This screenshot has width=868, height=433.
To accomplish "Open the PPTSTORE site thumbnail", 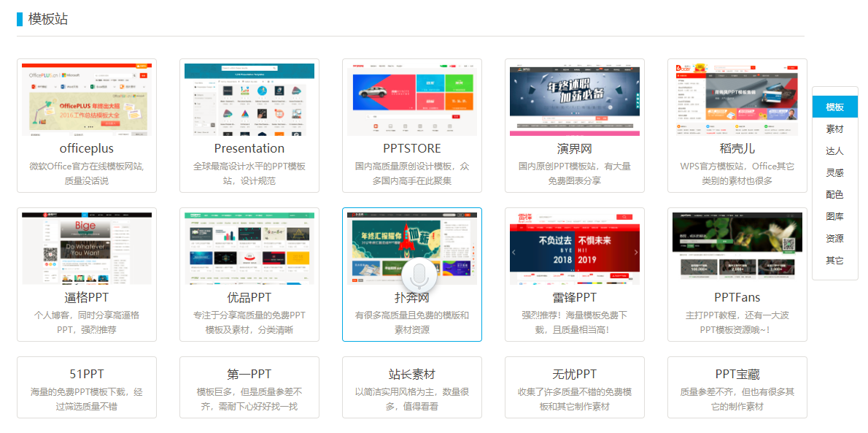I will pyautogui.click(x=412, y=99).
